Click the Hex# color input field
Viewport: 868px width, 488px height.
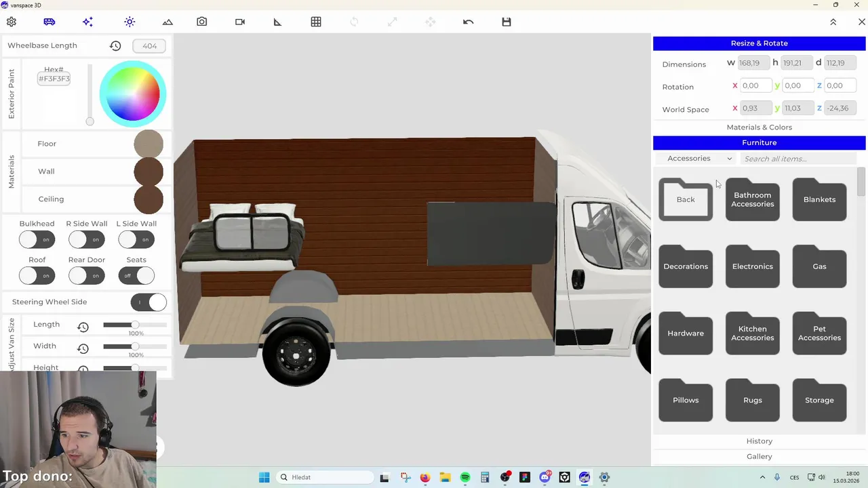click(x=54, y=79)
